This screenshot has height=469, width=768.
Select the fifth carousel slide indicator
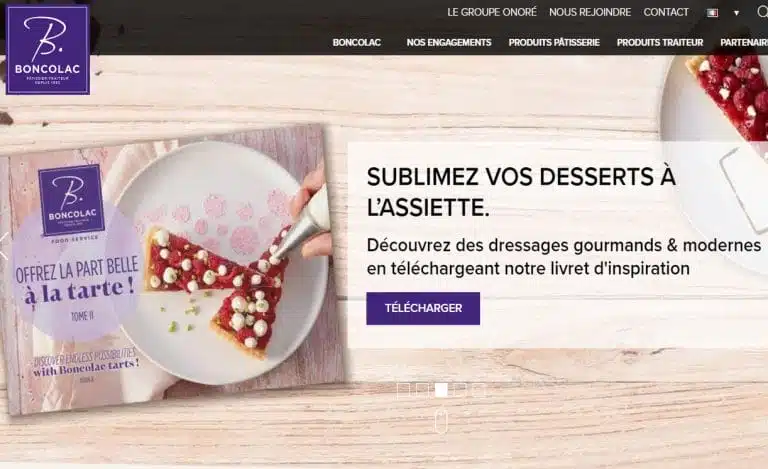click(479, 390)
